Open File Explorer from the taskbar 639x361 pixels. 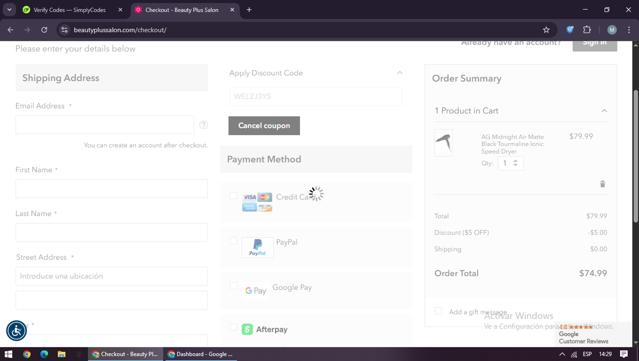(62, 354)
